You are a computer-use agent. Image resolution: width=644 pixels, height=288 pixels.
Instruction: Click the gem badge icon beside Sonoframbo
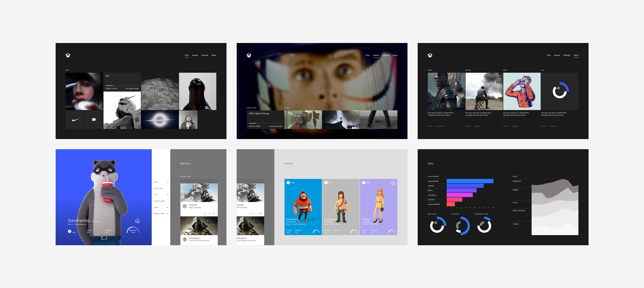coord(137,221)
